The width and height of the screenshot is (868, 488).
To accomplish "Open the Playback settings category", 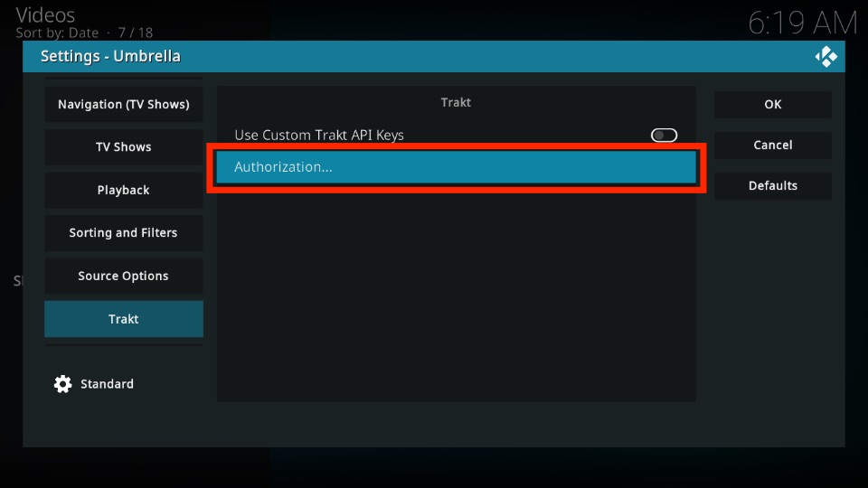I will pos(124,190).
